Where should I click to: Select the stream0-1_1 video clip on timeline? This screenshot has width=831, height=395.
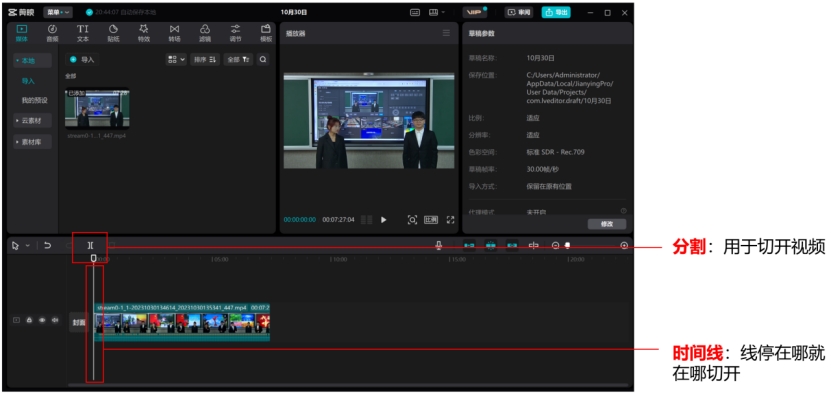pyautogui.click(x=182, y=322)
